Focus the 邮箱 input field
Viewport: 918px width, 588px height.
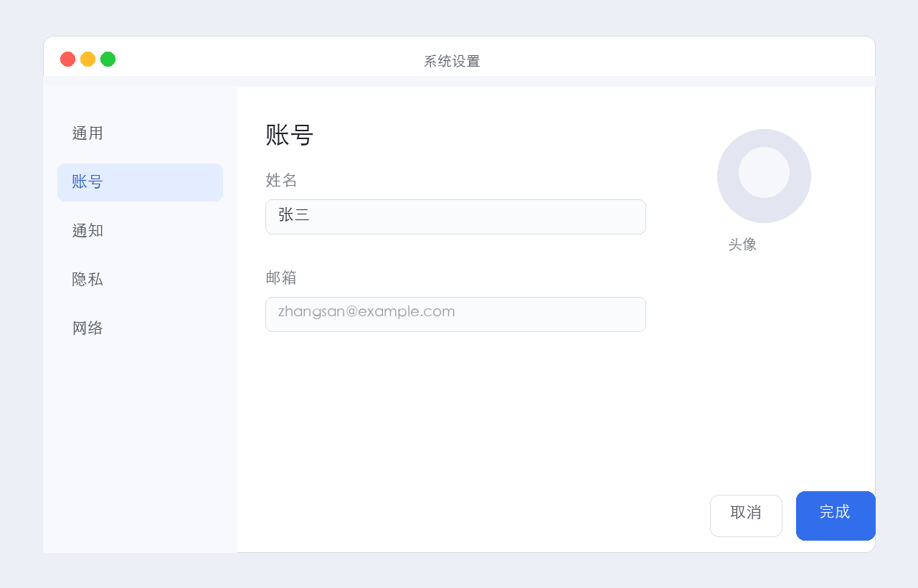[455, 314]
